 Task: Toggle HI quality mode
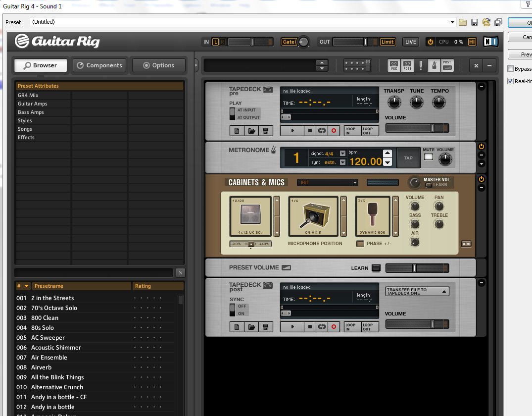click(x=472, y=42)
